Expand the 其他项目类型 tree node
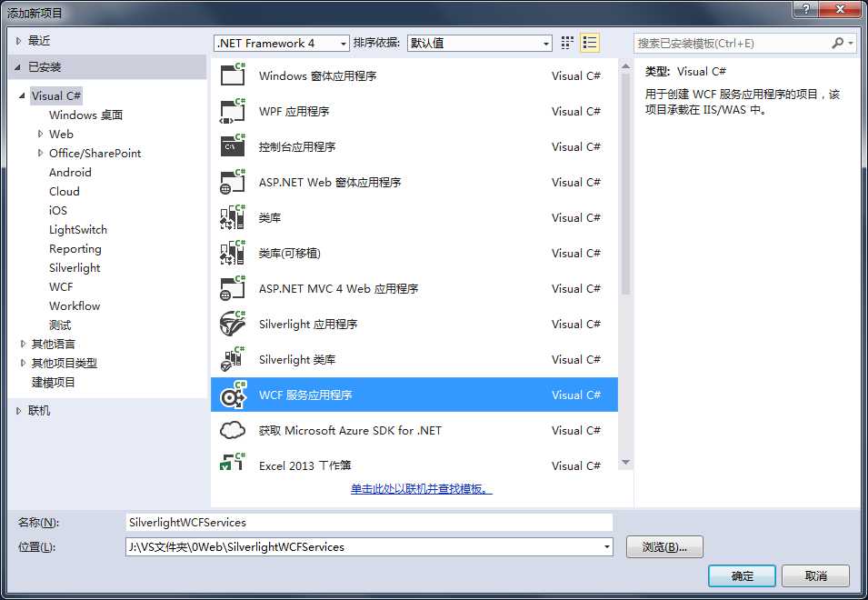This screenshot has width=868, height=600. [x=23, y=363]
